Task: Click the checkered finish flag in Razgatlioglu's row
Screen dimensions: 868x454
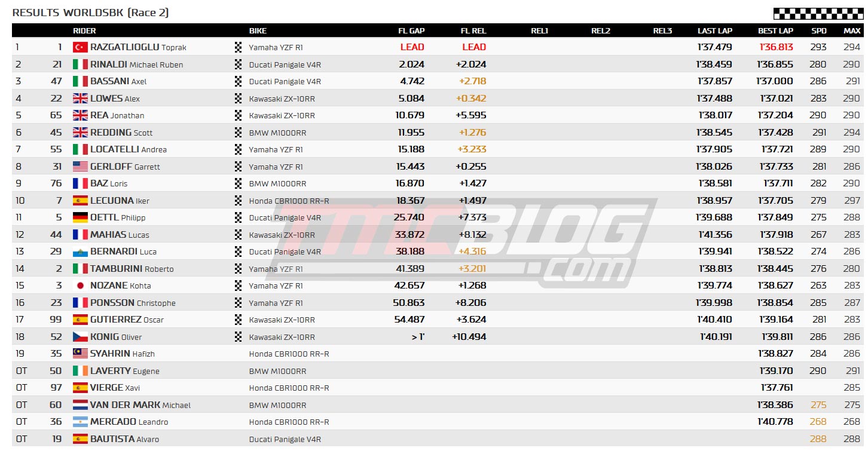Action: (x=239, y=47)
